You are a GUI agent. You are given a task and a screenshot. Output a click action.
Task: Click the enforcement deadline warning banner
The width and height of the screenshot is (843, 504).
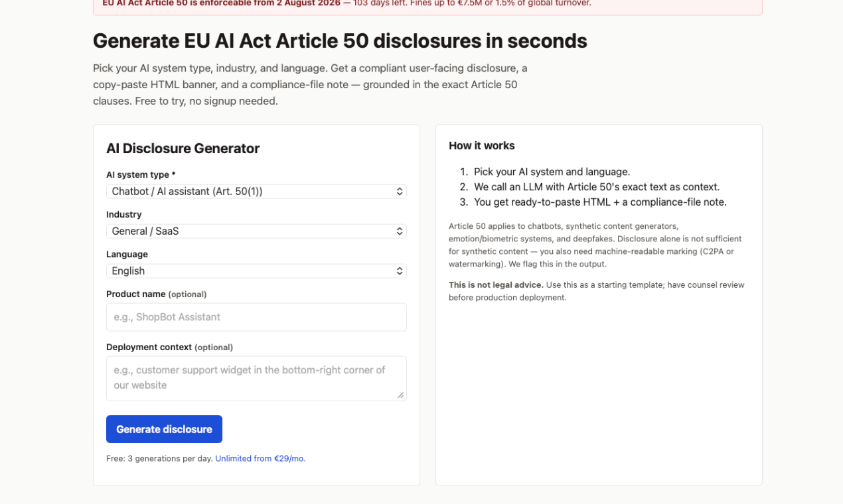coord(427,3)
